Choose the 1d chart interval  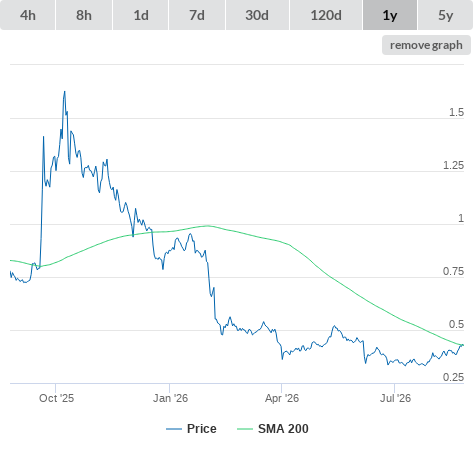click(141, 15)
